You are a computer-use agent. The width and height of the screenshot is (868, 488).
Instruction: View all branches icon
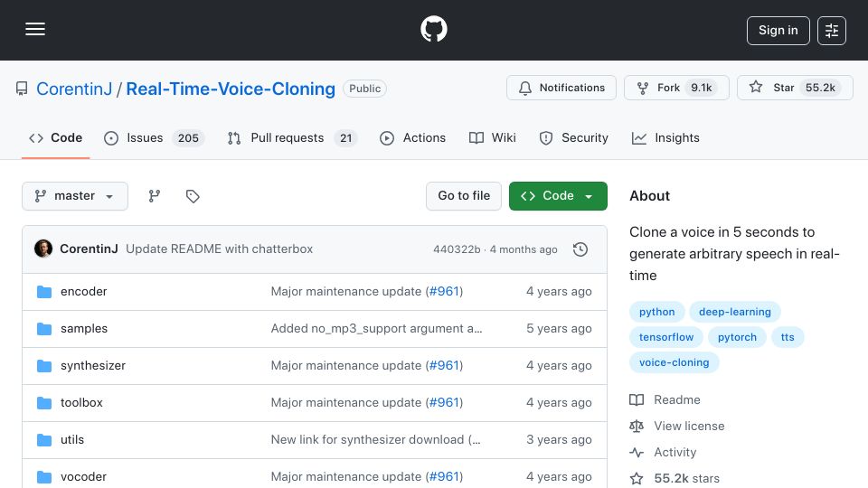click(x=155, y=196)
